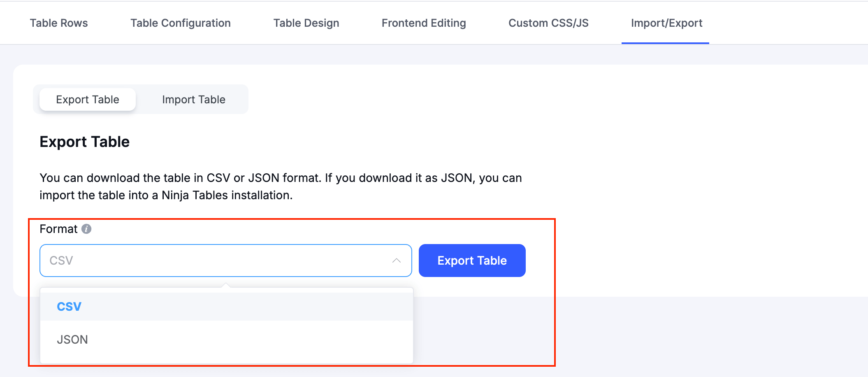Go to the Table Design tab

(306, 23)
